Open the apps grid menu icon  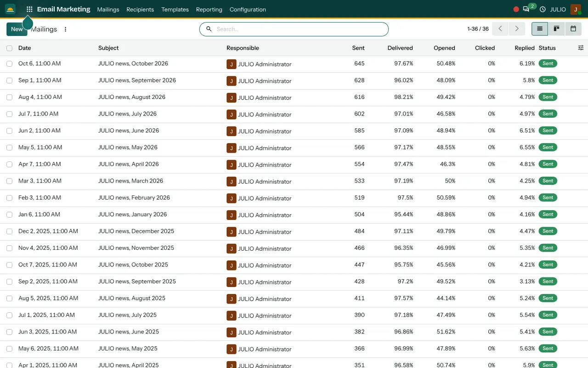point(29,9)
